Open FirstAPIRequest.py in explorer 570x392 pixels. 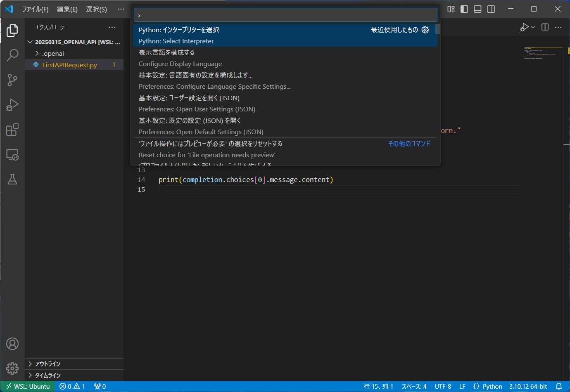click(74, 65)
